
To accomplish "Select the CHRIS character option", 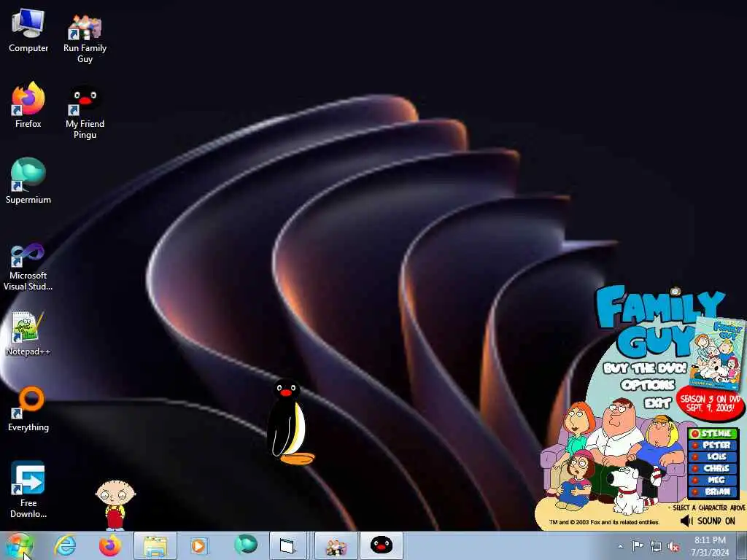I will click(713, 469).
